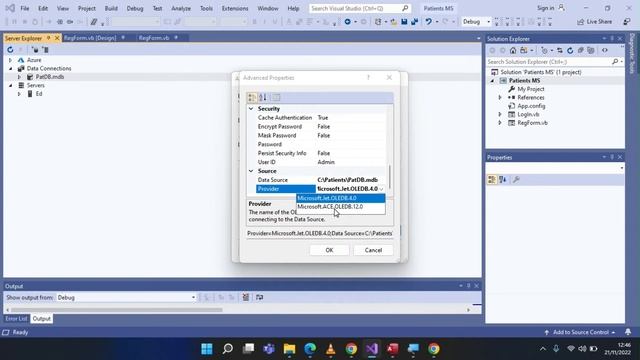This screenshot has width=640, height=360.
Task: Click Sync with Active Document icon
Action: (x=560, y=50)
